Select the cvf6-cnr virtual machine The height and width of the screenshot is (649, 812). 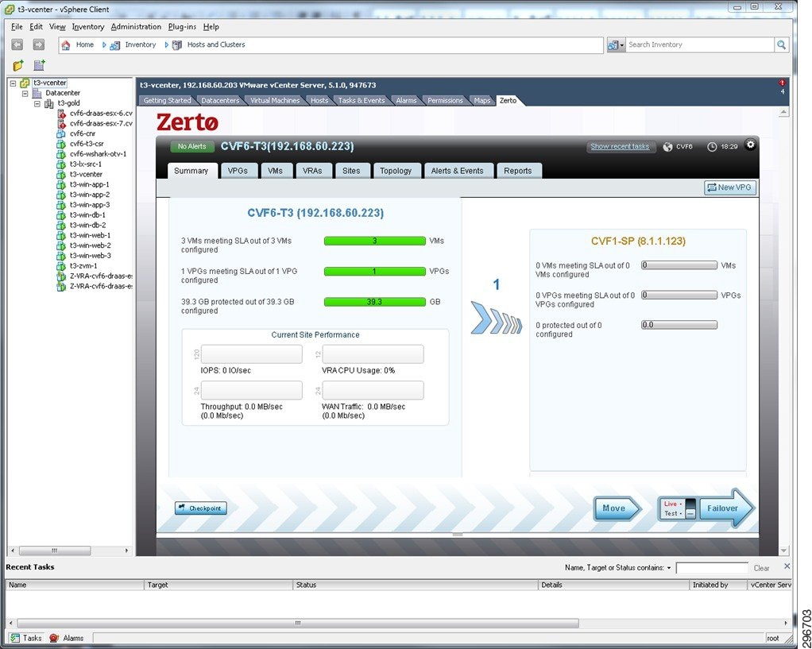[x=76, y=133]
